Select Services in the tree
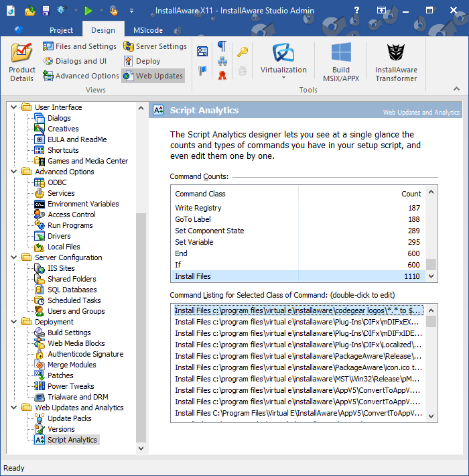The image size is (469, 476). [61, 193]
